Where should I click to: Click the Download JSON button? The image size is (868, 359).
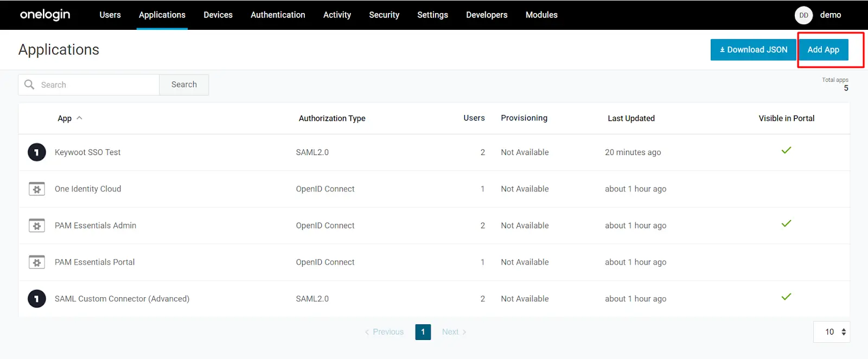tap(753, 49)
